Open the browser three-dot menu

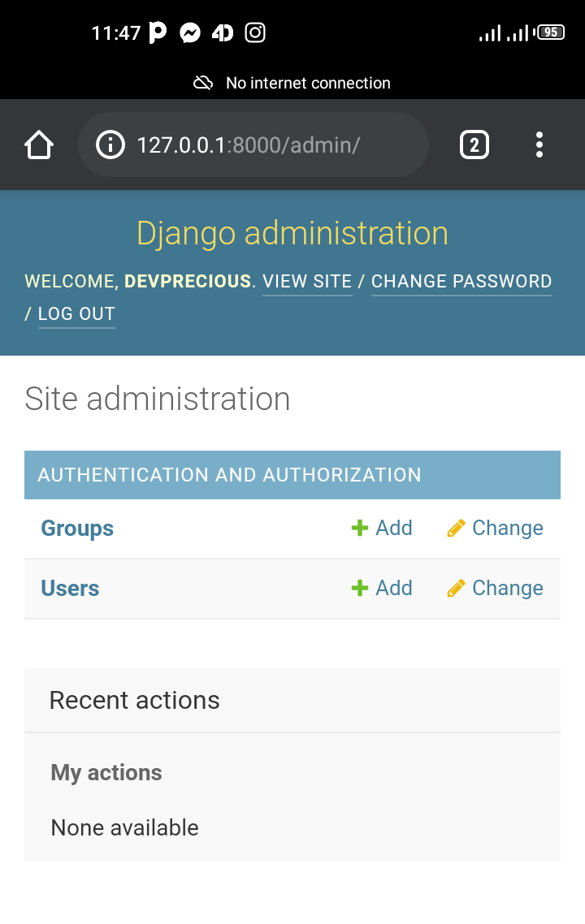(x=539, y=145)
